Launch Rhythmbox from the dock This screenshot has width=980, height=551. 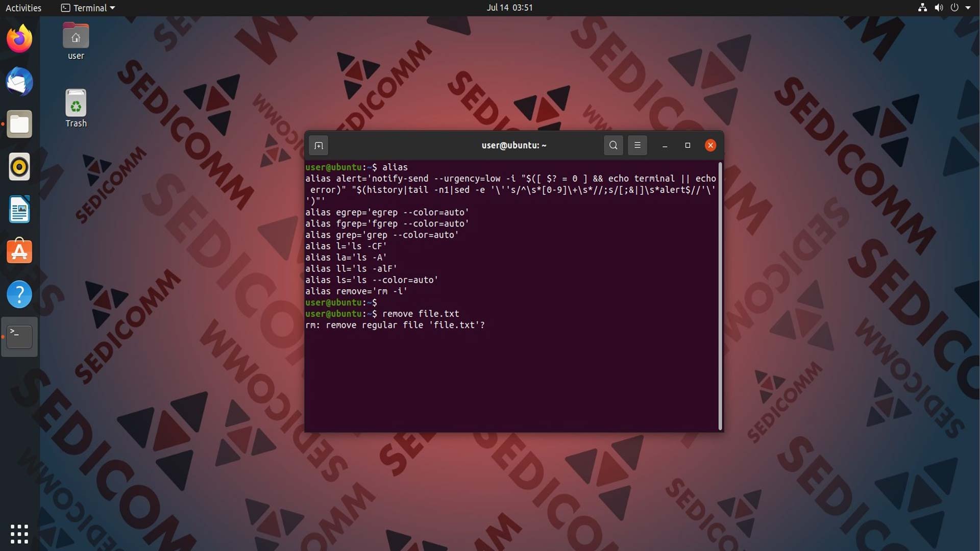click(19, 167)
